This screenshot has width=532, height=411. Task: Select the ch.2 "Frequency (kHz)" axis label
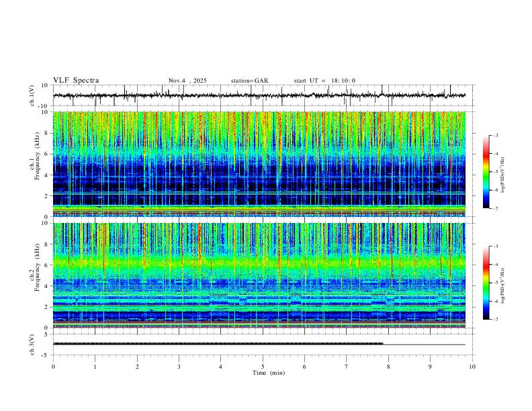click(37, 267)
